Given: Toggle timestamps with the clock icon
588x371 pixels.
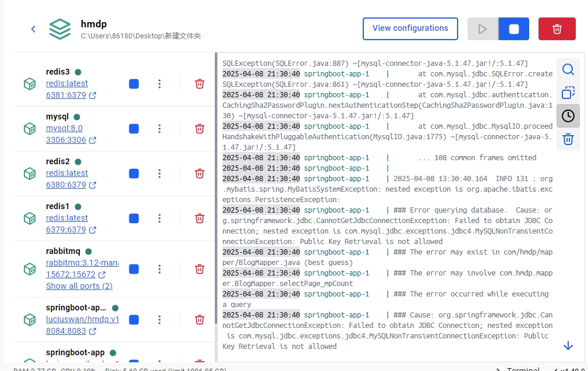Looking at the screenshot, I should coord(568,116).
